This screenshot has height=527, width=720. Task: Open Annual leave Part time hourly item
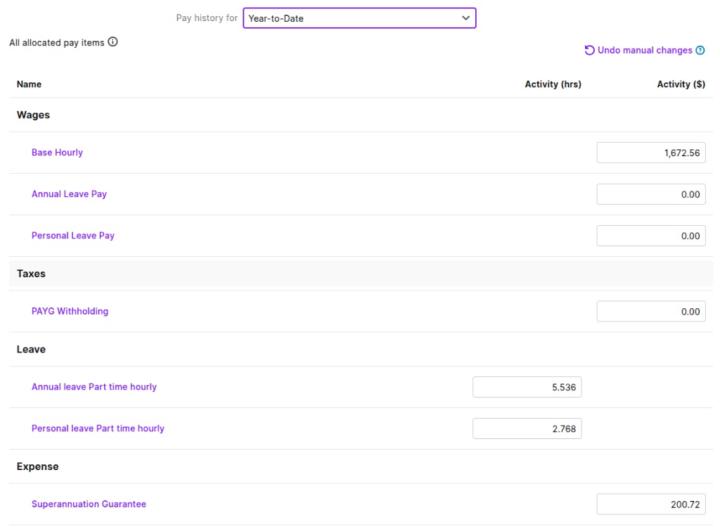pos(94,387)
